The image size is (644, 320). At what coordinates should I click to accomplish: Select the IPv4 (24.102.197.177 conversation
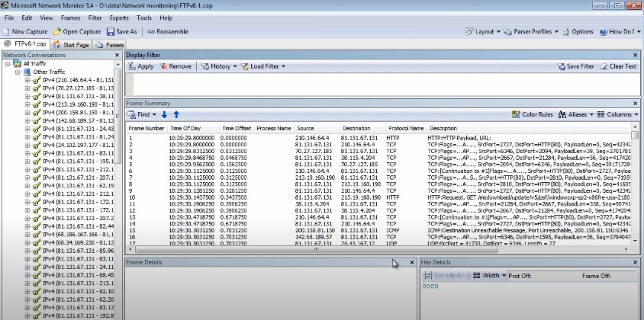tap(78, 145)
